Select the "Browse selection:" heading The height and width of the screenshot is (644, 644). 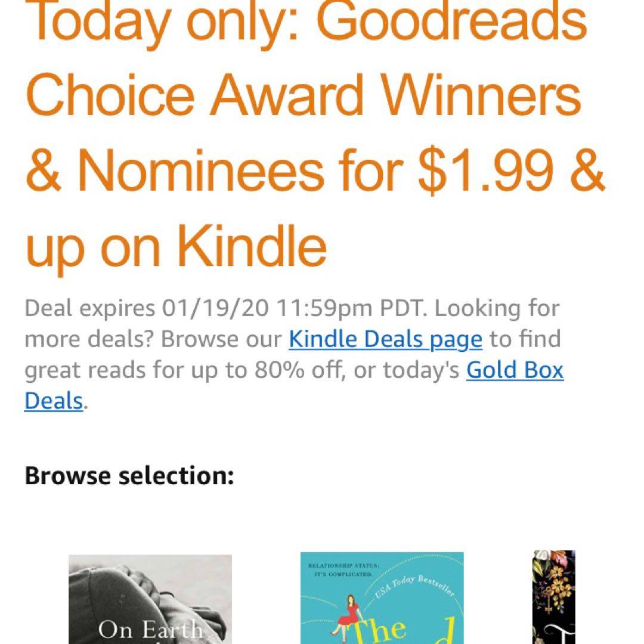pyautogui.click(x=129, y=476)
